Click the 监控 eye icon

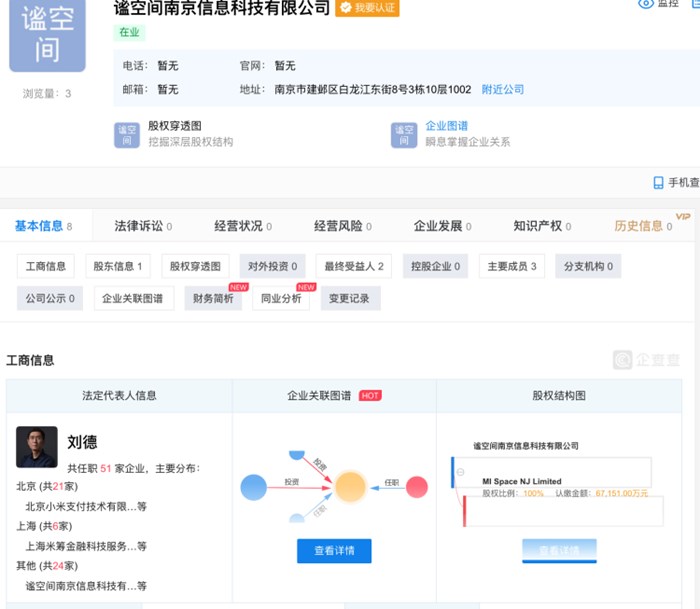[x=646, y=4]
